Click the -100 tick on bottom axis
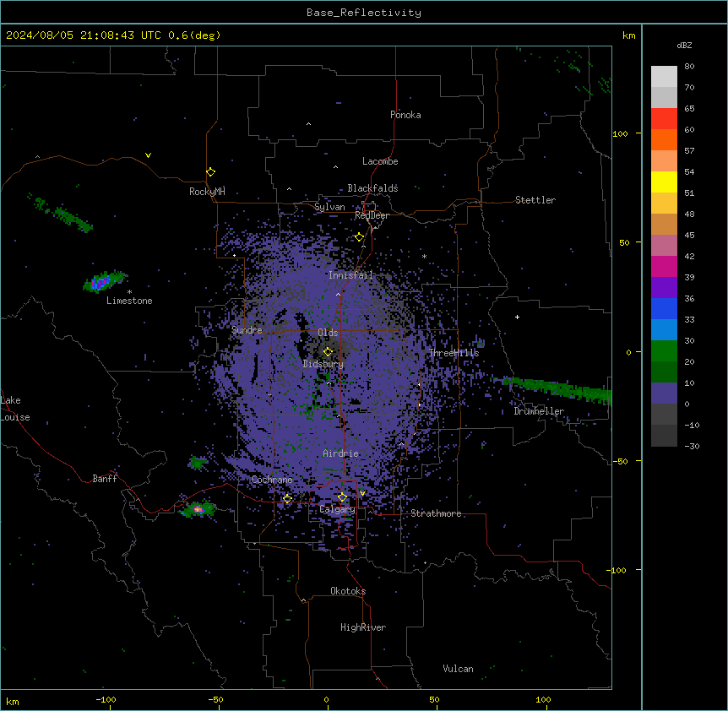This screenshot has height=711, width=728. coord(106,699)
